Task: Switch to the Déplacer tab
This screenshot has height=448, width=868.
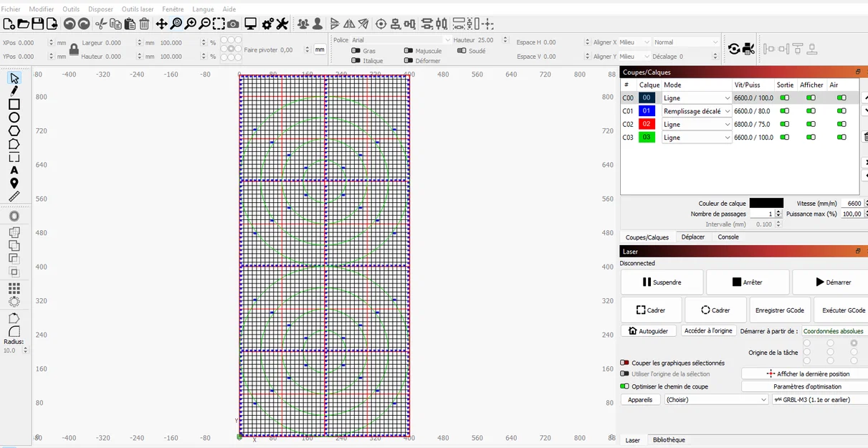Action: point(693,237)
